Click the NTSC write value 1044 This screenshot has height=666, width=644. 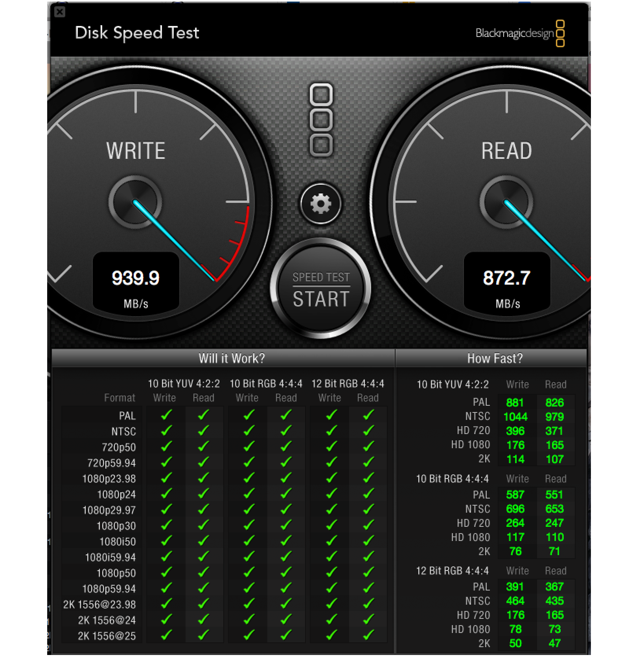[515, 417]
